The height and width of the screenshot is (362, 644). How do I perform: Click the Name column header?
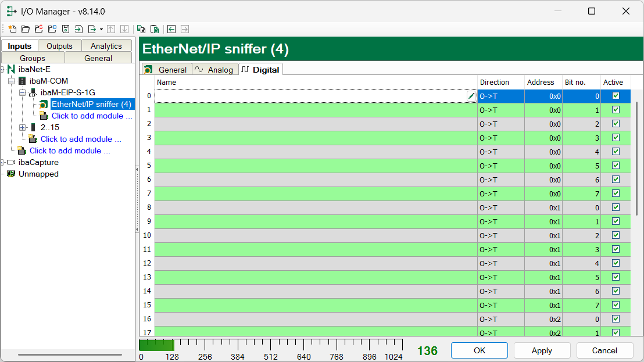(x=316, y=82)
